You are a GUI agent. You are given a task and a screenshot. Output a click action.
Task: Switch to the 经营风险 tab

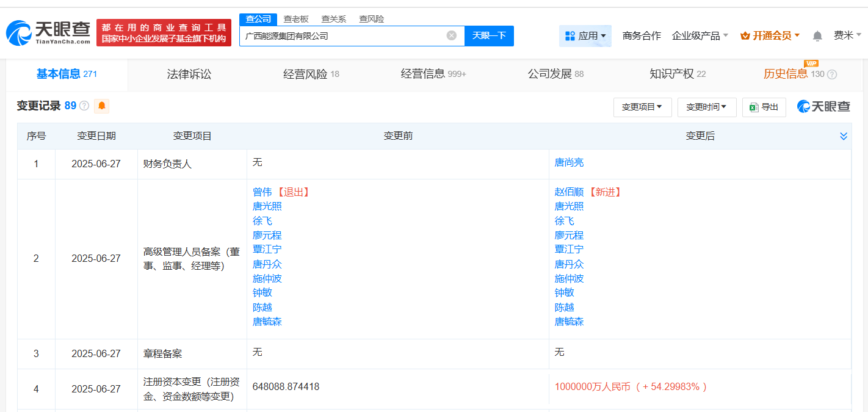coord(311,74)
